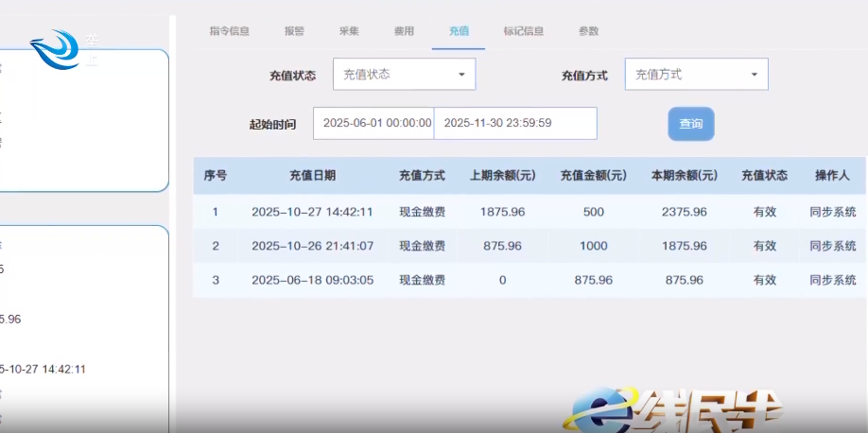Switch to the 指令信息 tab
The height and width of the screenshot is (433, 868).
[229, 31]
